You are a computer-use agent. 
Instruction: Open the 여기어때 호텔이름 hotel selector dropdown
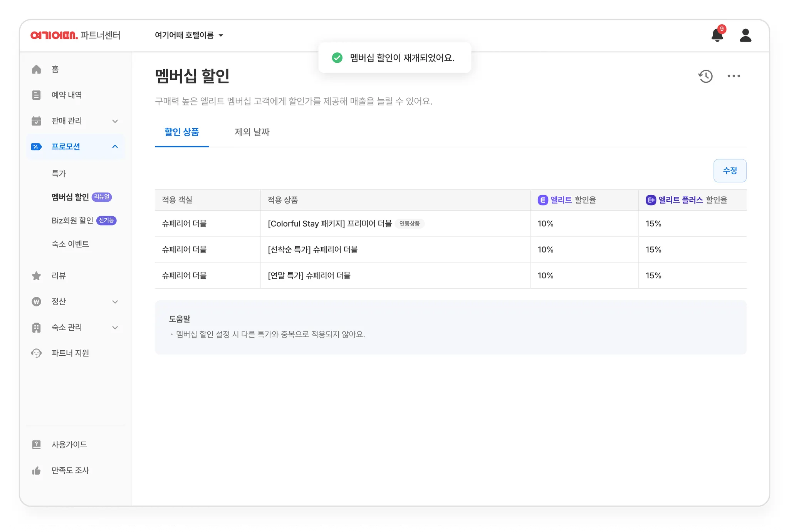189,35
